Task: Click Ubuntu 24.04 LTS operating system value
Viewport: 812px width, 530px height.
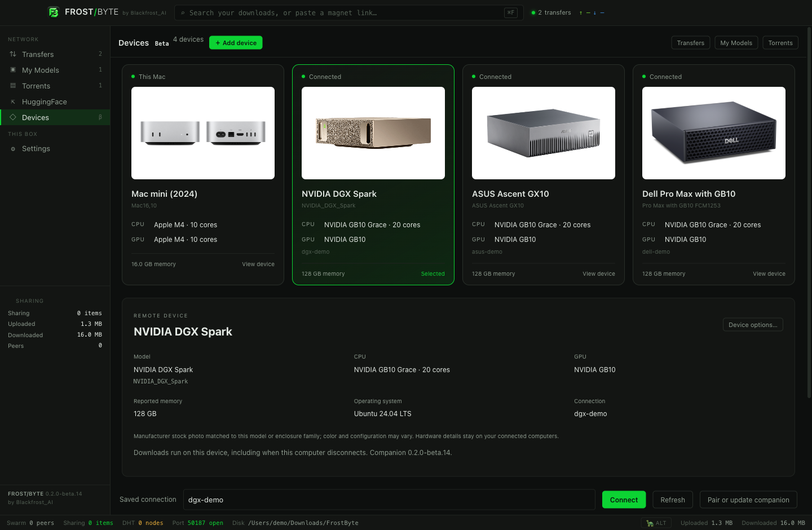Action: pos(382,414)
